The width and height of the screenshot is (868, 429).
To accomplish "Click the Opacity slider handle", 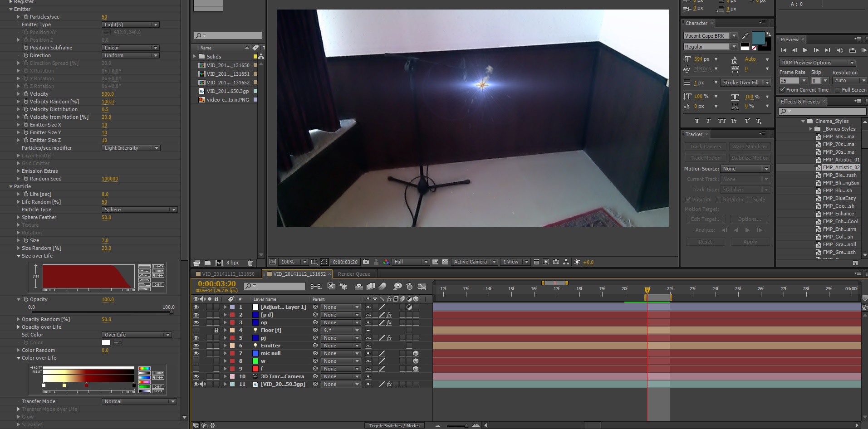I will (x=172, y=312).
